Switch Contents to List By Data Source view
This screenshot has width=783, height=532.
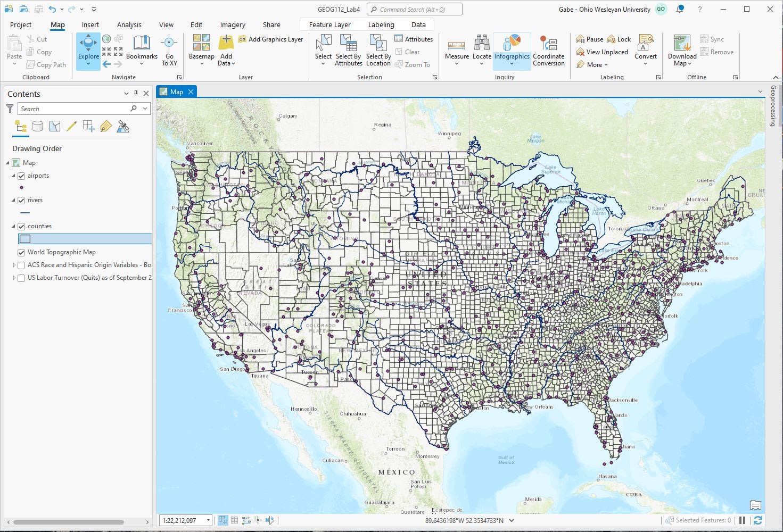coord(37,126)
